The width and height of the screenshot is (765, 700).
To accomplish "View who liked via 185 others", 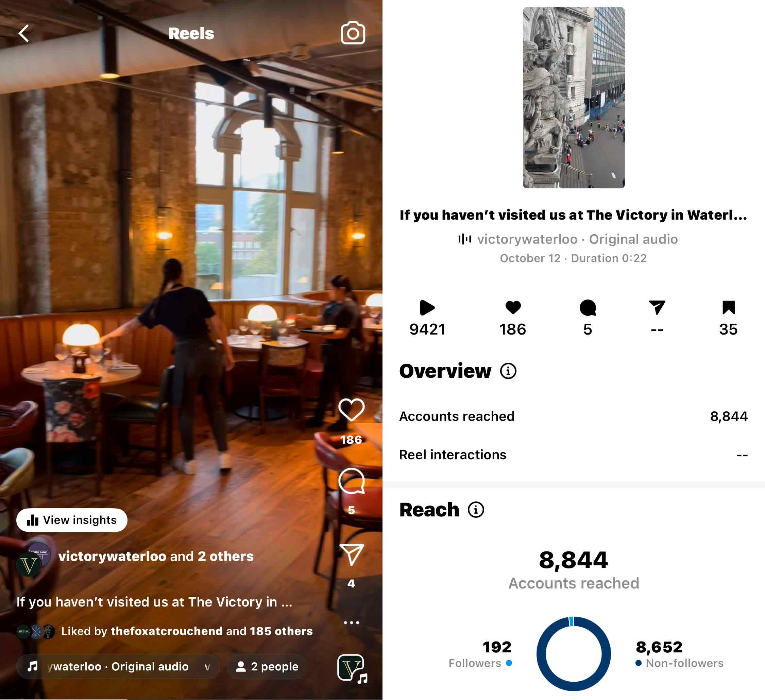I will [x=281, y=631].
